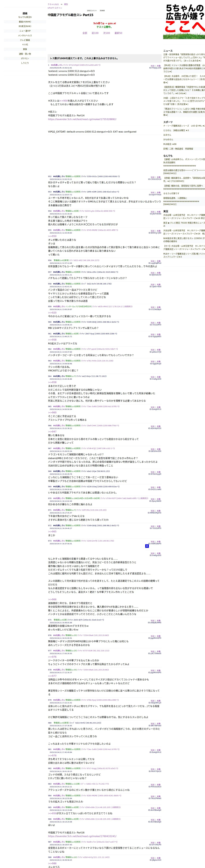Click the >>958 anchor in post 961
This screenshot has width=205, height=868.
[x=52, y=340]
